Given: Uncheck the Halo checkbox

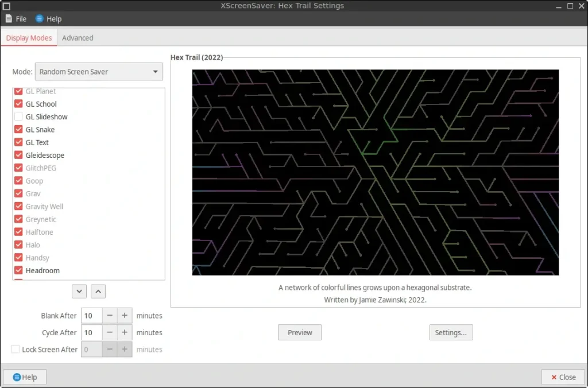Looking at the screenshot, I should 18,244.
